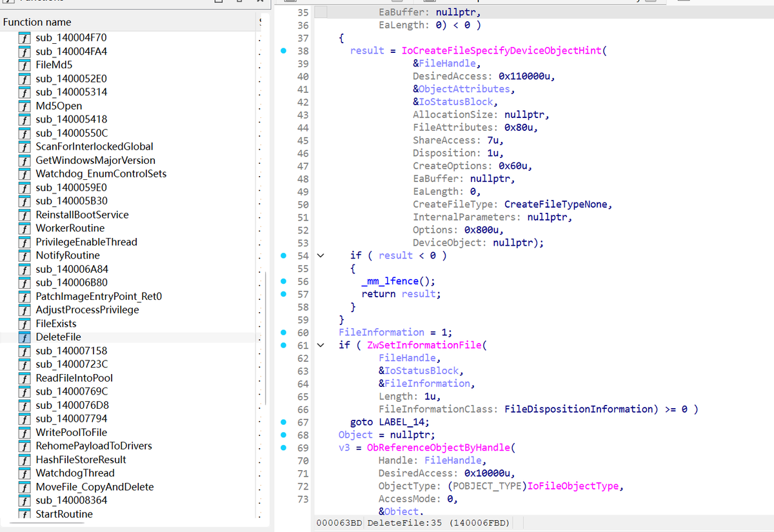Click the function icon next to WritePoolToFile
The height and width of the screenshot is (532, 774).
click(25, 432)
